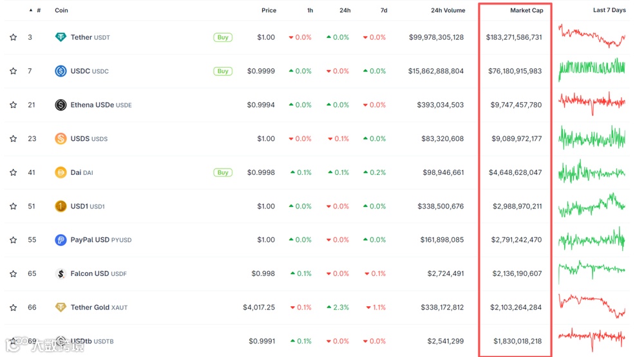Viewport: 644px width, 357px height.
Task: Open USDC's 7-day sparkline chart
Action: pyautogui.click(x=592, y=69)
